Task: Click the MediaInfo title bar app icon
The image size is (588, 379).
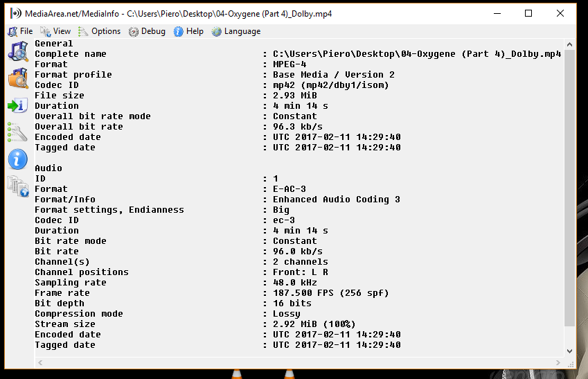Action: (16, 13)
